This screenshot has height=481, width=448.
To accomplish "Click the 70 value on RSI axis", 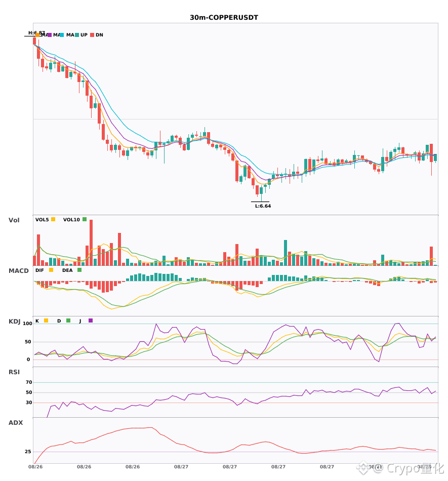I will coord(29,382).
